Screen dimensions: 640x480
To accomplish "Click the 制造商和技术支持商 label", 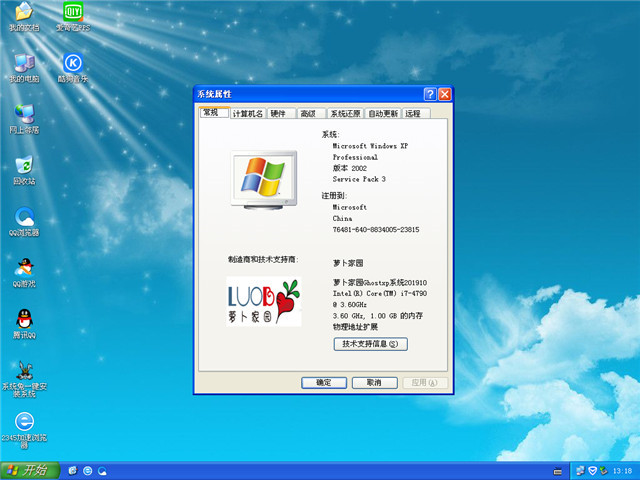I will (x=263, y=259).
